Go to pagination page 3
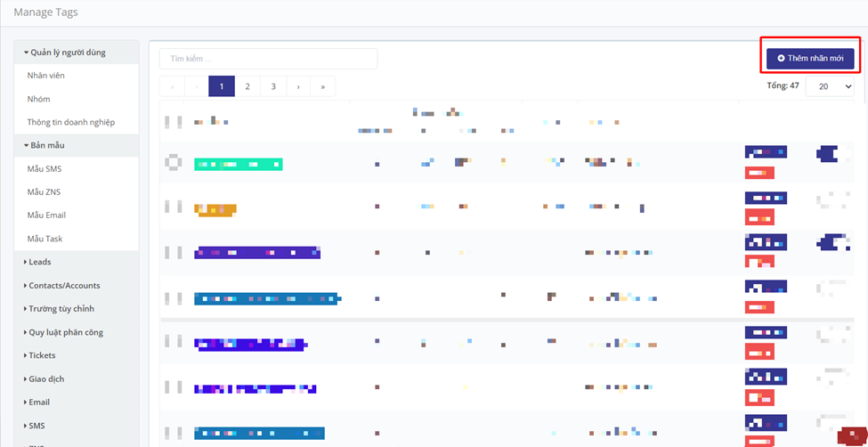Viewport: 868px width, 447px height. (273, 86)
